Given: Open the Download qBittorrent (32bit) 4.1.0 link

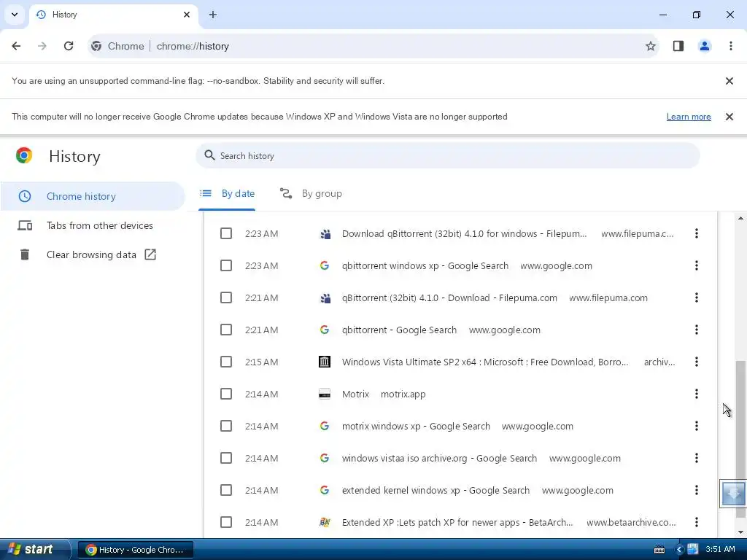Looking at the screenshot, I should 464,234.
